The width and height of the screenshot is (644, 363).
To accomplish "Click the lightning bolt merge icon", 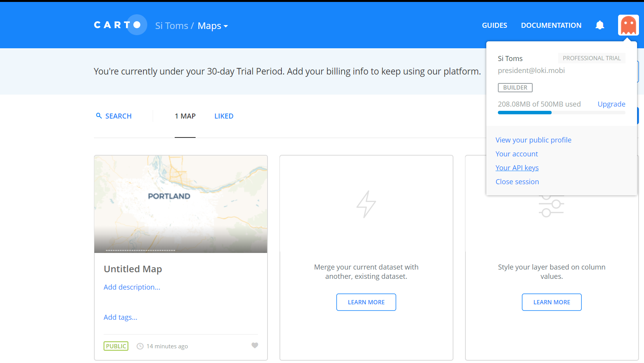I will pos(366,204).
